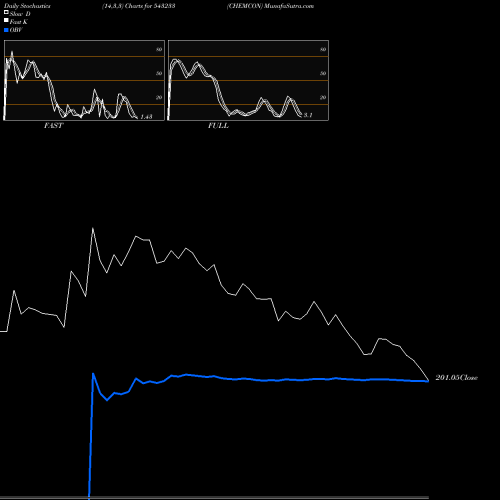This screenshot has width=500, height=500.
Task: Click the '(CHEMCON) MunafaSutra.com' text
Action: (x=270, y=6)
